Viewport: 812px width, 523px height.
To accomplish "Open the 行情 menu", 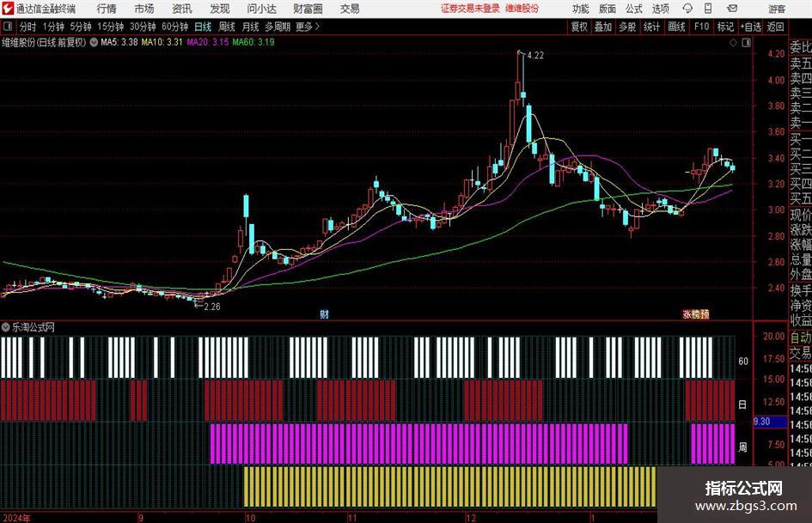I will (107, 9).
